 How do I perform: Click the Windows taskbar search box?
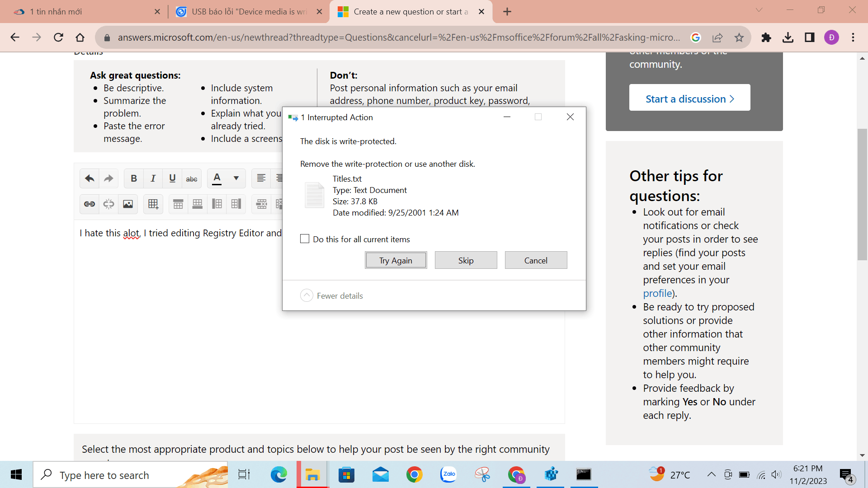(x=131, y=475)
